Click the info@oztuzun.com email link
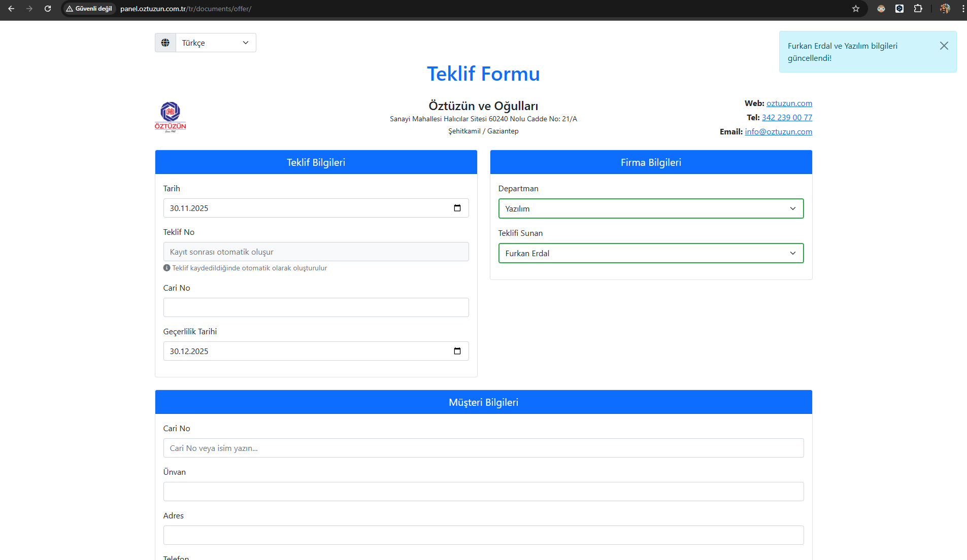This screenshot has width=967, height=560. (x=779, y=132)
